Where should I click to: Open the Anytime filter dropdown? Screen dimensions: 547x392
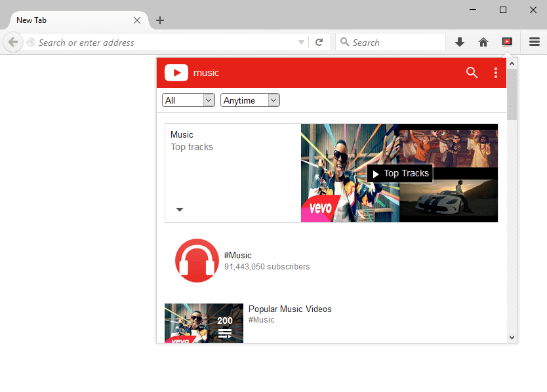pos(250,100)
